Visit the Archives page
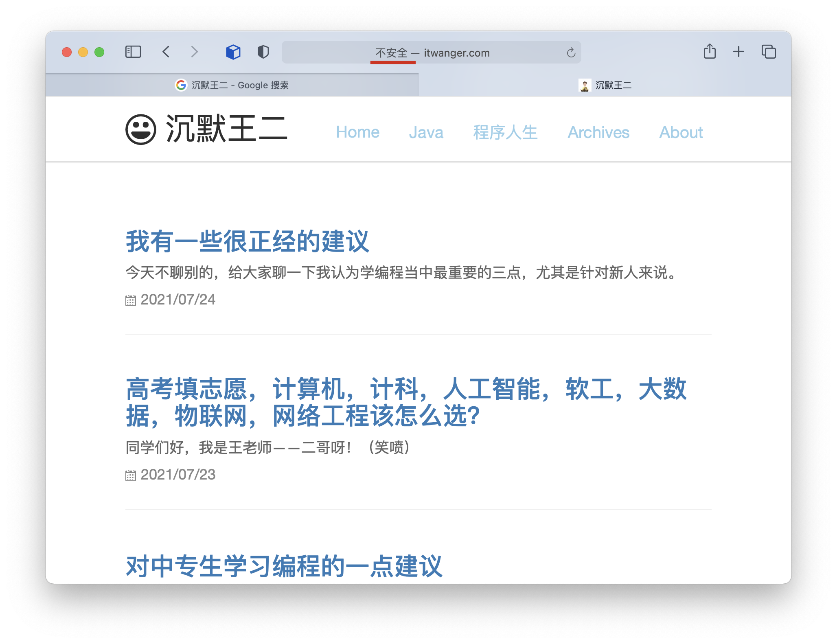837x644 pixels. coord(598,132)
